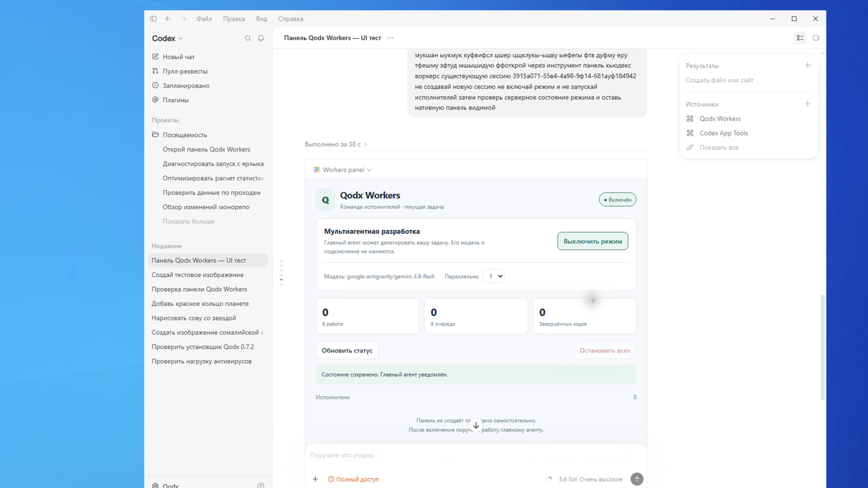Click the Включён status badge
Image resolution: width=868 pixels, height=488 pixels.
618,200
